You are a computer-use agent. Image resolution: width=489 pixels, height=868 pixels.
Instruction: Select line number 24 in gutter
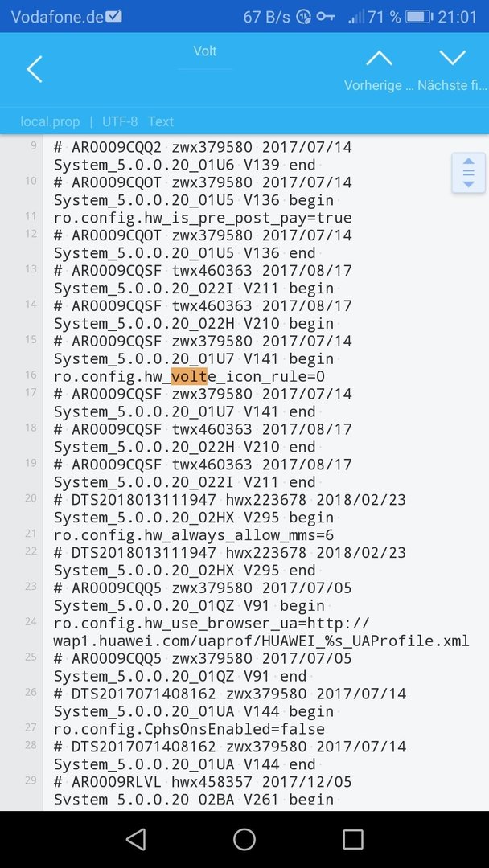[x=31, y=621]
